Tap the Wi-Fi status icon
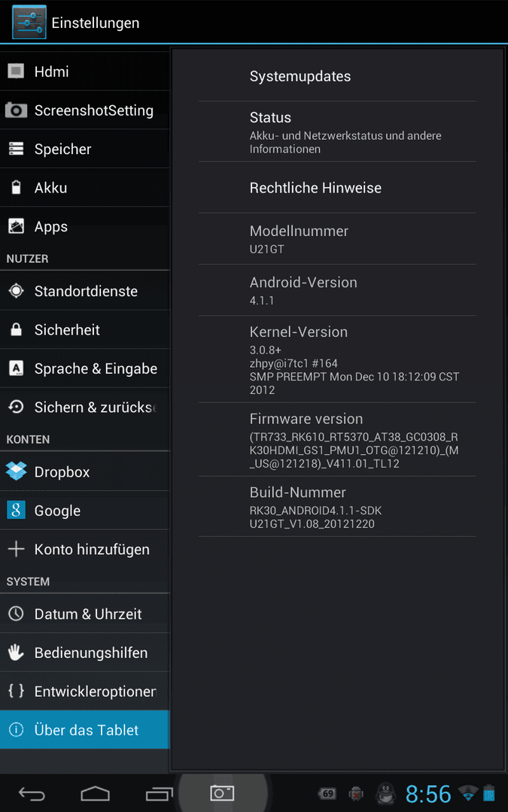The height and width of the screenshot is (812, 508). point(468,793)
